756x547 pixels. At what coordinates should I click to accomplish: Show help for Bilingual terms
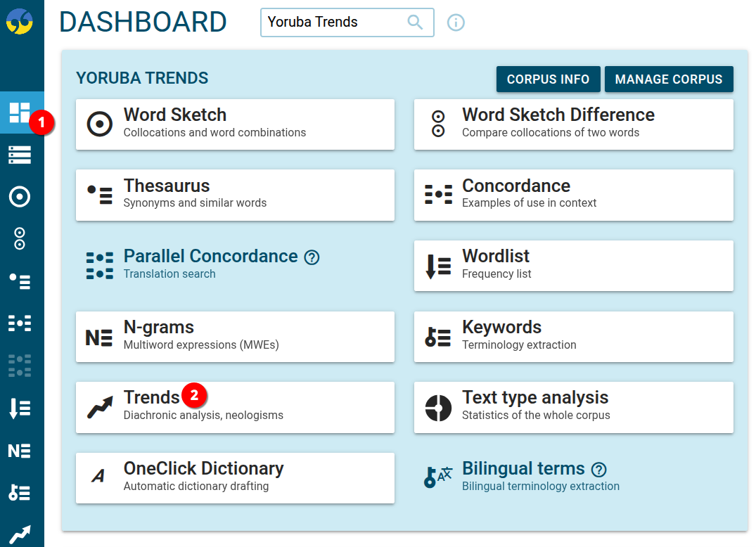pyautogui.click(x=598, y=470)
